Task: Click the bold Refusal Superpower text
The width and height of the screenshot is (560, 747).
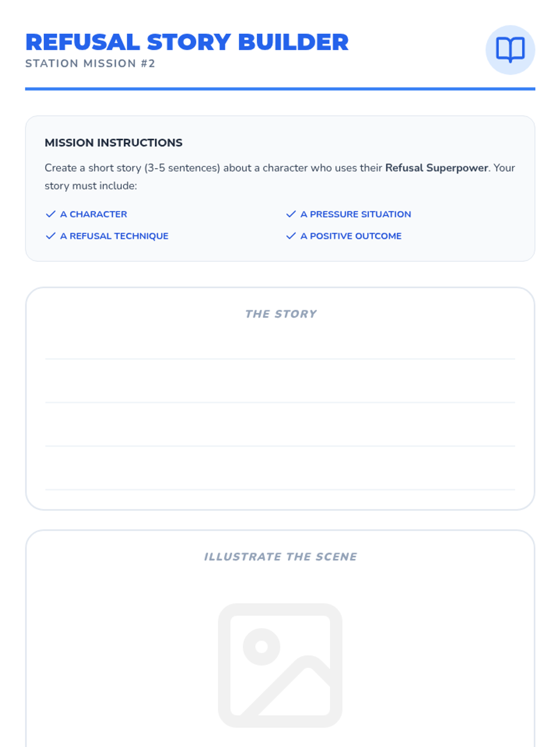Action: point(436,168)
